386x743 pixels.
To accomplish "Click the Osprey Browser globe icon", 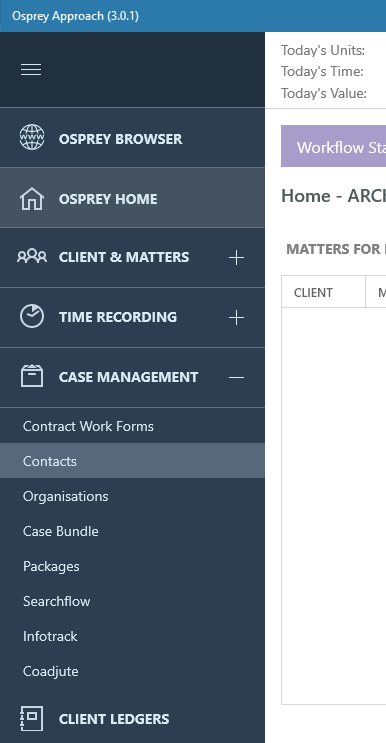I will [x=32, y=137].
